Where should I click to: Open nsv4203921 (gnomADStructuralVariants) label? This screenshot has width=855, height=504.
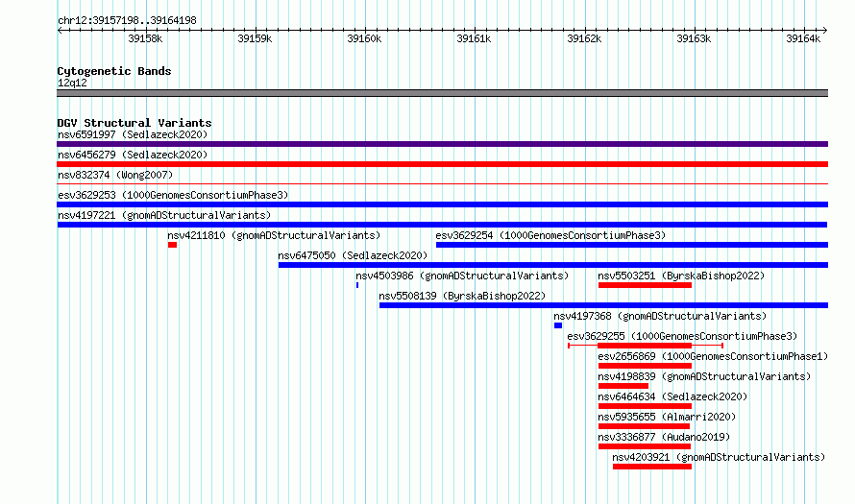(719, 457)
